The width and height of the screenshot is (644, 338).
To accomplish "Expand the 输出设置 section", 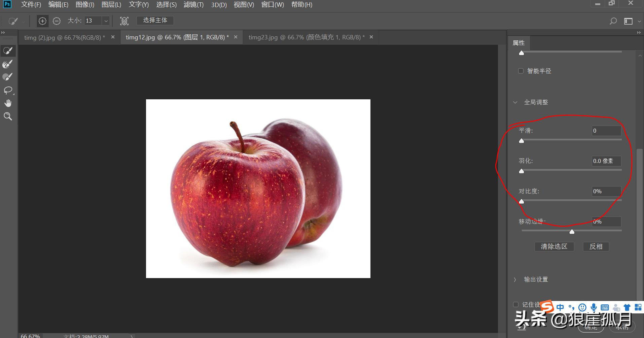I will coord(515,279).
